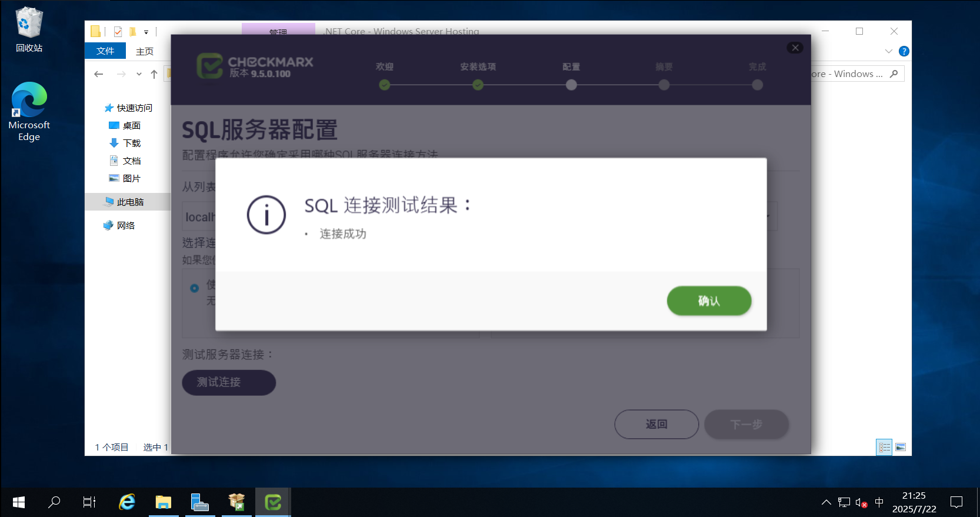Go back with the 返回 button
The height and width of the screenshot is (517, 980).
point(656,424)
